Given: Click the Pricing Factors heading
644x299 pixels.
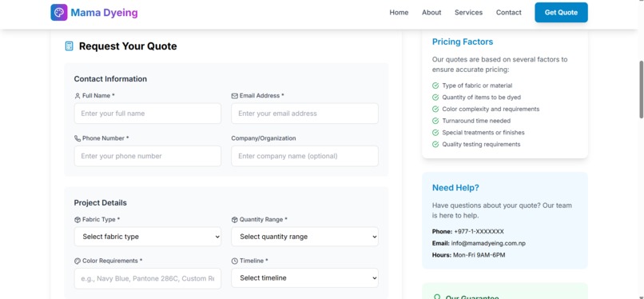Looking at the screenshot, I should 463,42.
